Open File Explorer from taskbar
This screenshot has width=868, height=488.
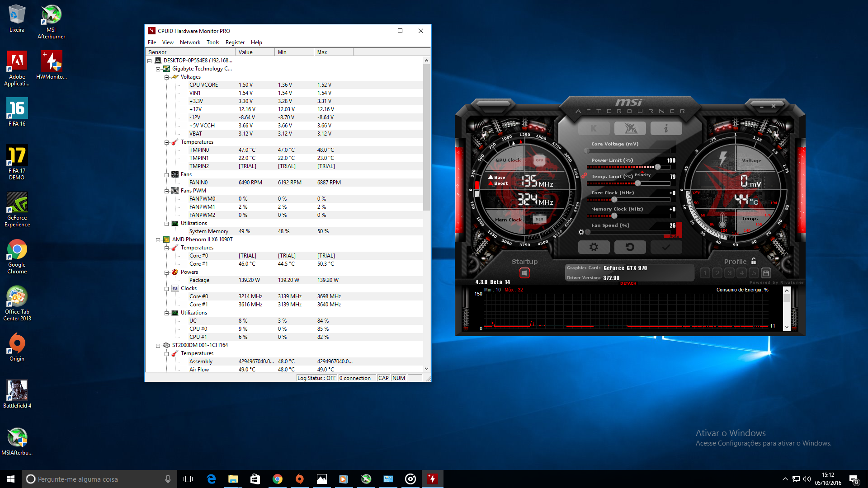pos(233,479)
